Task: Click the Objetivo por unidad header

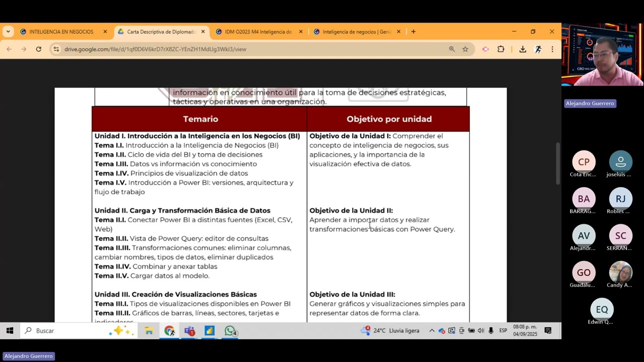Action: (389, 119)
